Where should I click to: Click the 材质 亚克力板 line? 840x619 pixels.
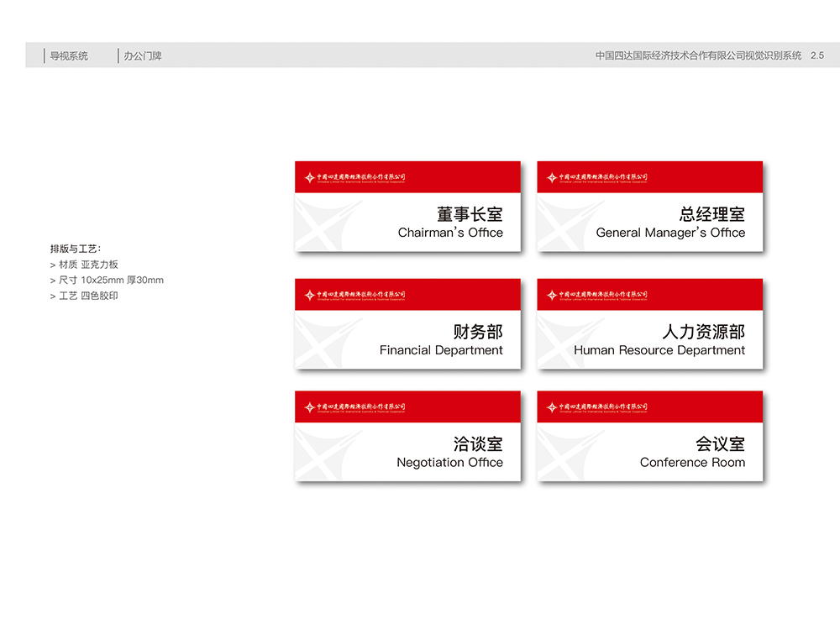[84, 265]
